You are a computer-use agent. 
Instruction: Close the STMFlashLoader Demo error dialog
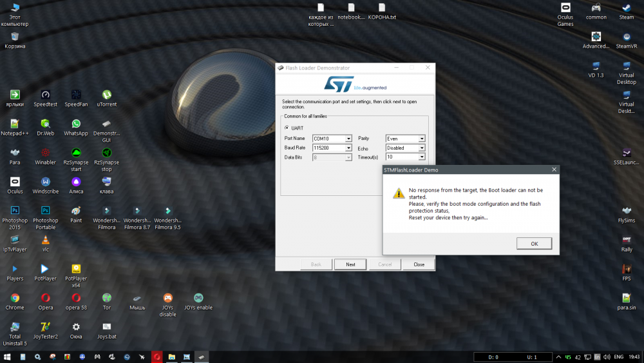point(554,170)
